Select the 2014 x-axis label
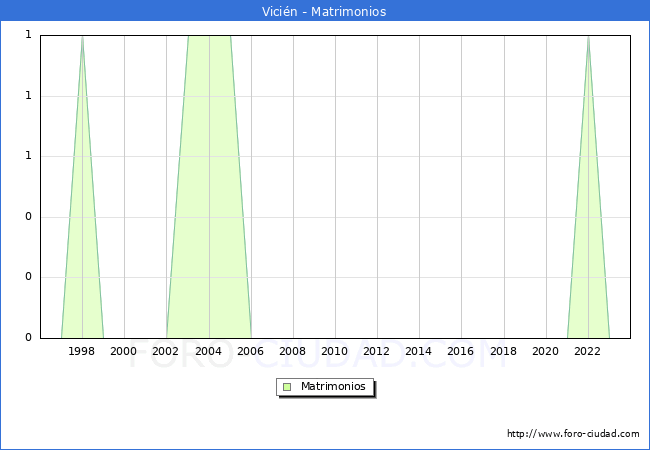 point(418,351)
